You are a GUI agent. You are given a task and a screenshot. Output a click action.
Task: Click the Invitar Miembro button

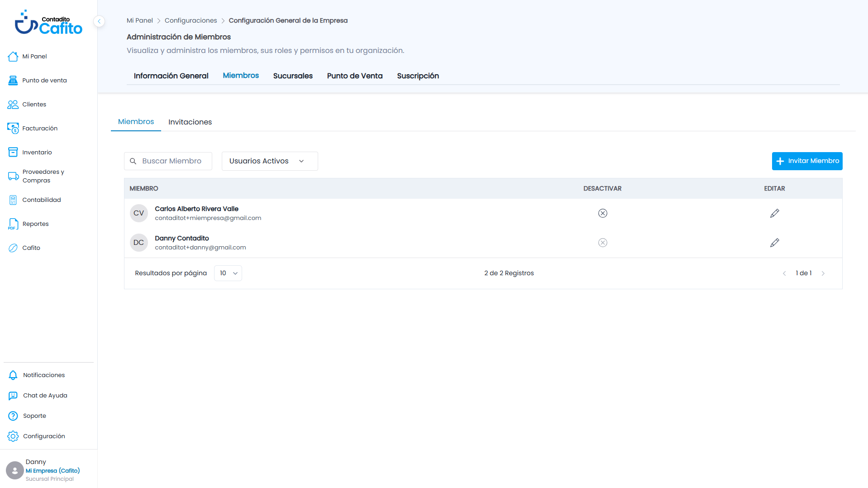point(807,161)
